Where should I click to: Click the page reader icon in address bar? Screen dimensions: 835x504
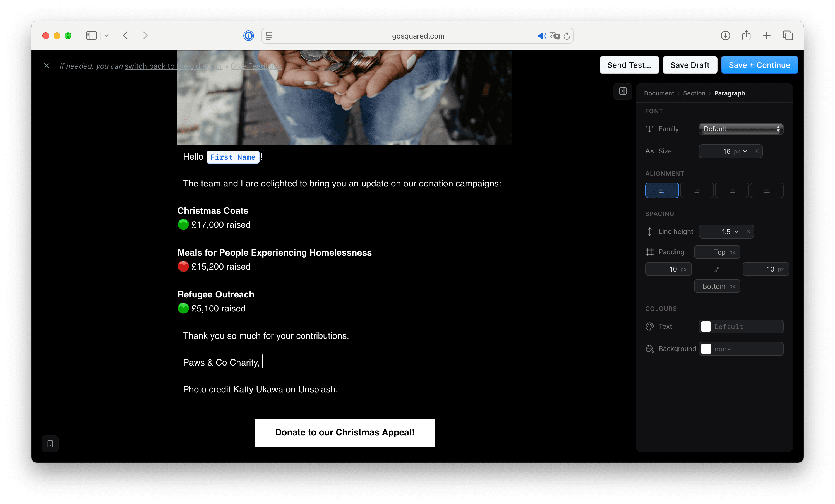pyautogui.click(x=269, y=36)
